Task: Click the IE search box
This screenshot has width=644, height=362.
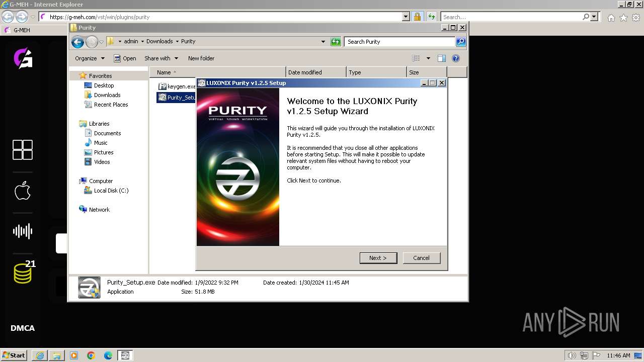Action: click(x=511, y=17)
